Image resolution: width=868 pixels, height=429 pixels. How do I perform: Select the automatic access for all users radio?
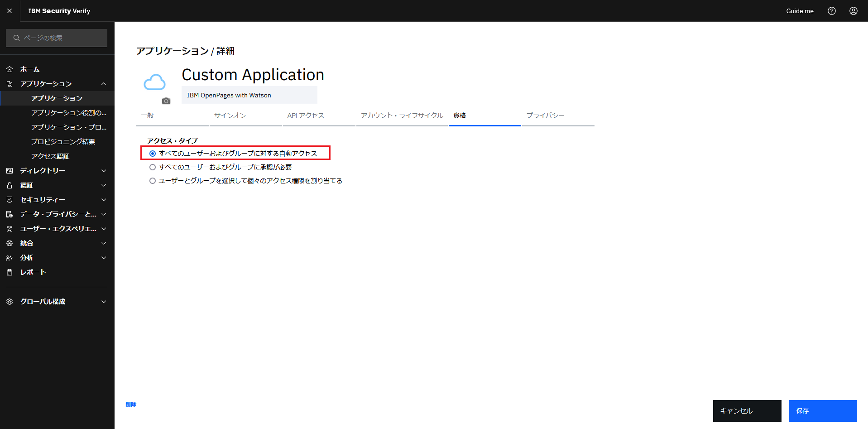tap(153, 154)
